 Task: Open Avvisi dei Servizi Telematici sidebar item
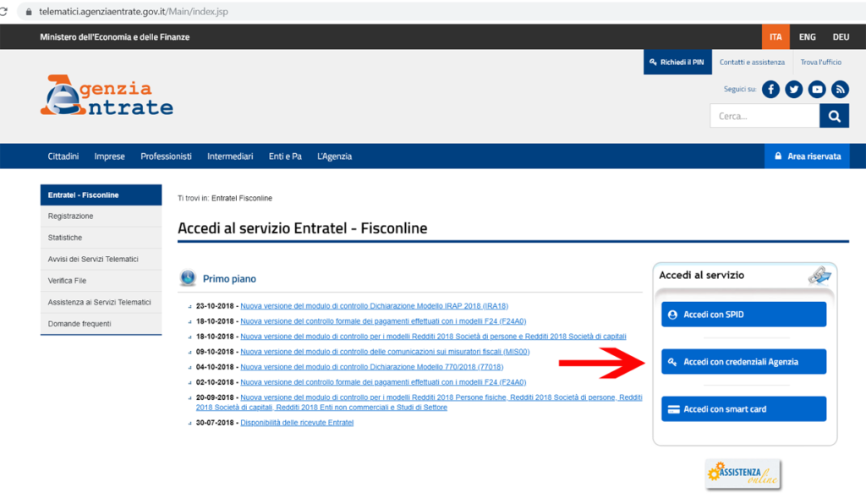[101, 259]
